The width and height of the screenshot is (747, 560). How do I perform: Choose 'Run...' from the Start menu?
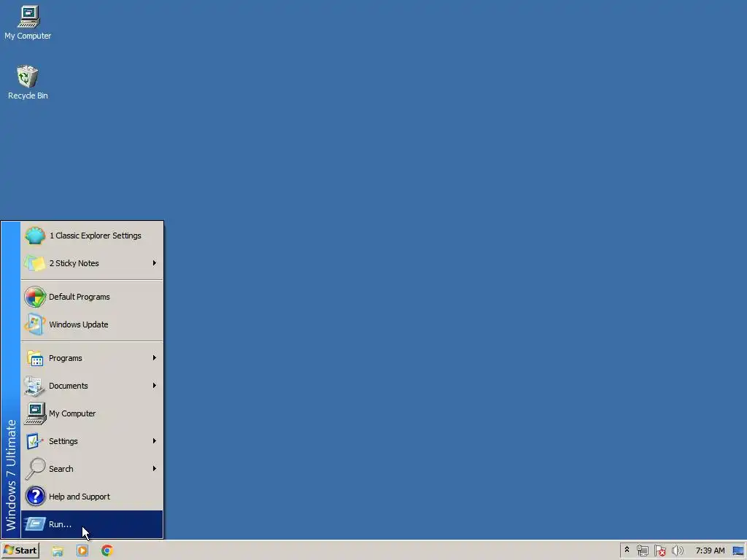tap(92, 524)
